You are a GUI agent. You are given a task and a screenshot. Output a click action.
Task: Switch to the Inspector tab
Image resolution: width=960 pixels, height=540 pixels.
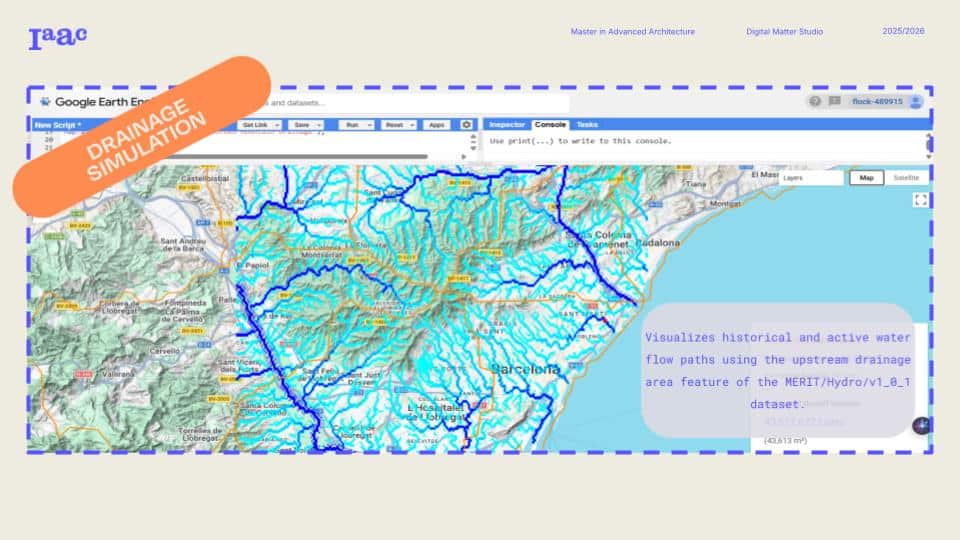coord(506,125)
